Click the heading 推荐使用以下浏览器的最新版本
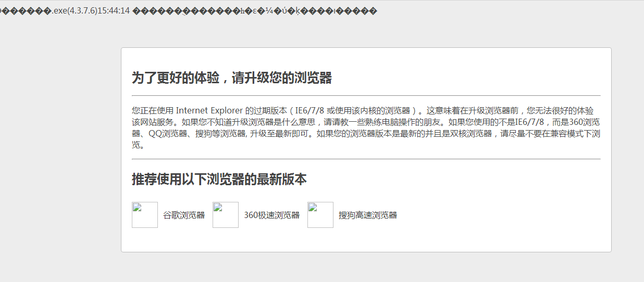Screen dimensions: 644x282 tap(219, 180)
